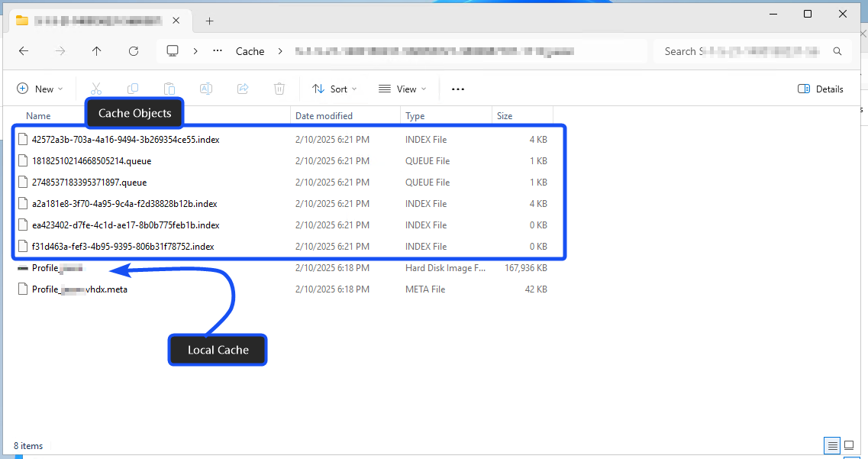Open a new File Explorer tab

(209, 21)
